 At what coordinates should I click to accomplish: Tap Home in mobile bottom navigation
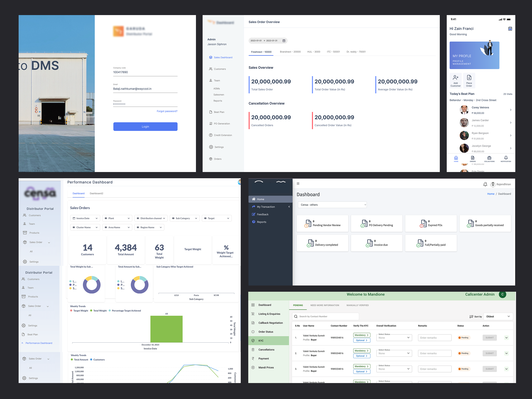[456, 159]
